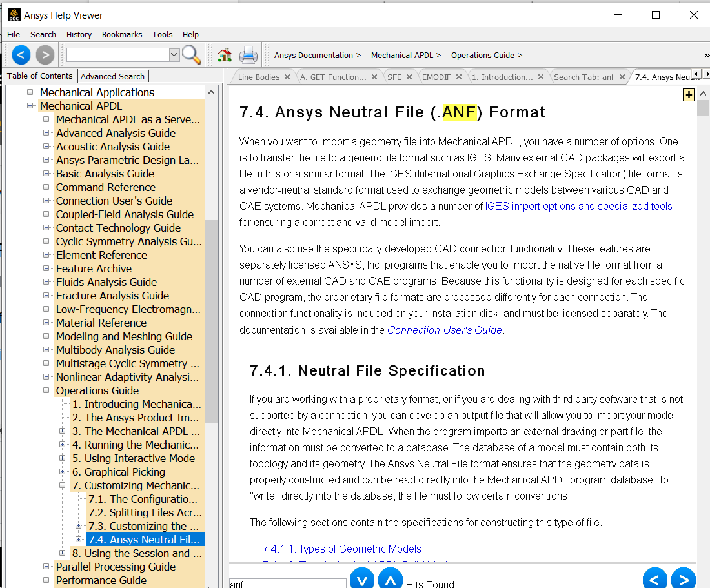The image size is (710, 588).
Task: Expand the Mechanical Applications tree node
Action: [x=30, y=92]
